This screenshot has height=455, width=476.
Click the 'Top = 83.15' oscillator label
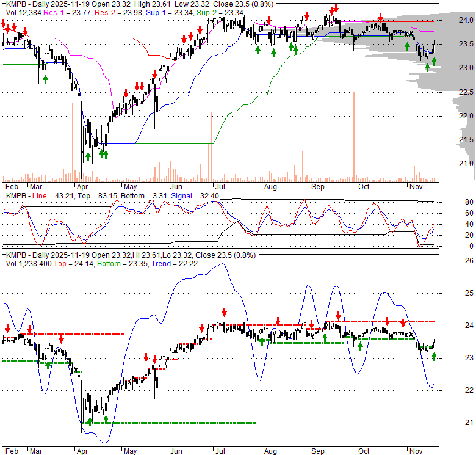(98, 196)
